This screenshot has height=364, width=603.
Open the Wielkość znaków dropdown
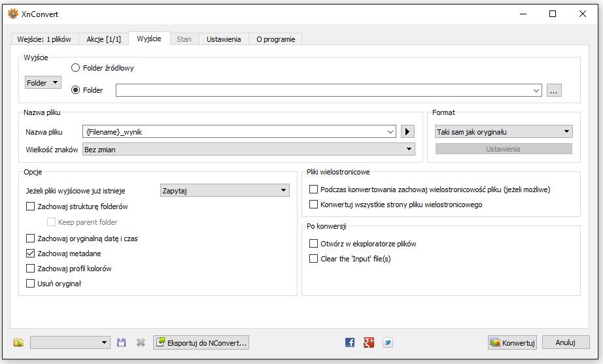pos(249,149)
